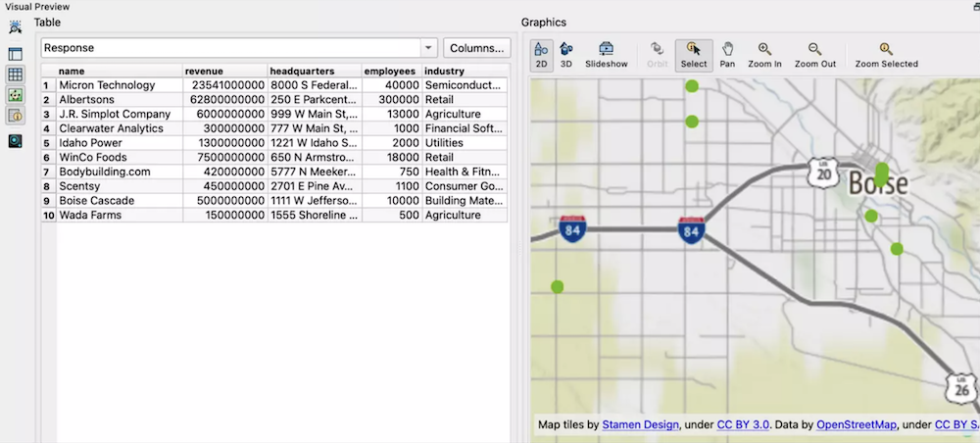This screenshot has width=980, height=443.
Task: Start the Slideshow view
Action: click(x=606, y=54)
